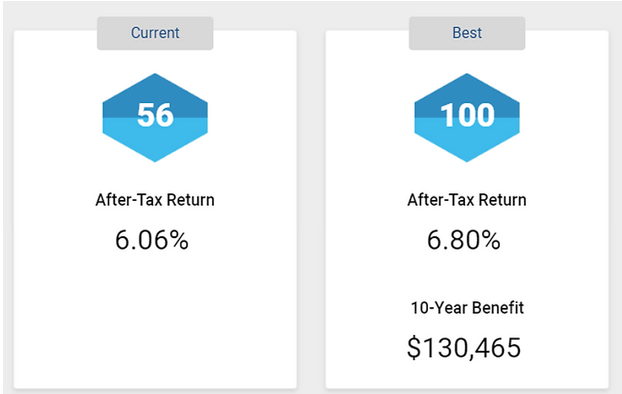The height and width of the screenshot is (394, 622).
Task: Click the 6.80% after-tax return value
Action: [x=464, y=240]
